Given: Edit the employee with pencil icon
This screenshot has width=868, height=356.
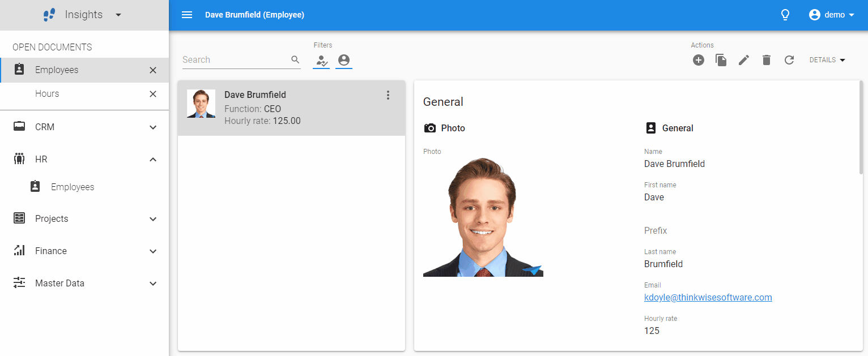Looking at the screenshot, I should pyautogui.click(x=744, y=60).
